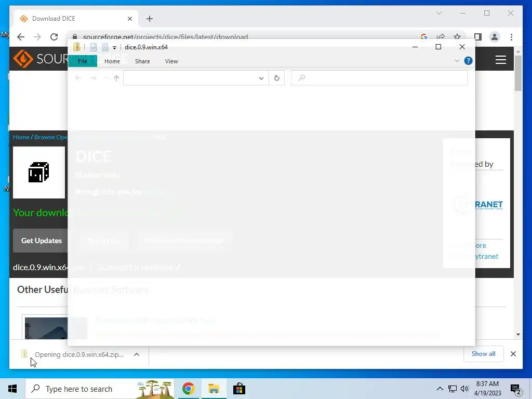
Task: Open the Chrome three-dot menu
Action: tap(511, 37)
